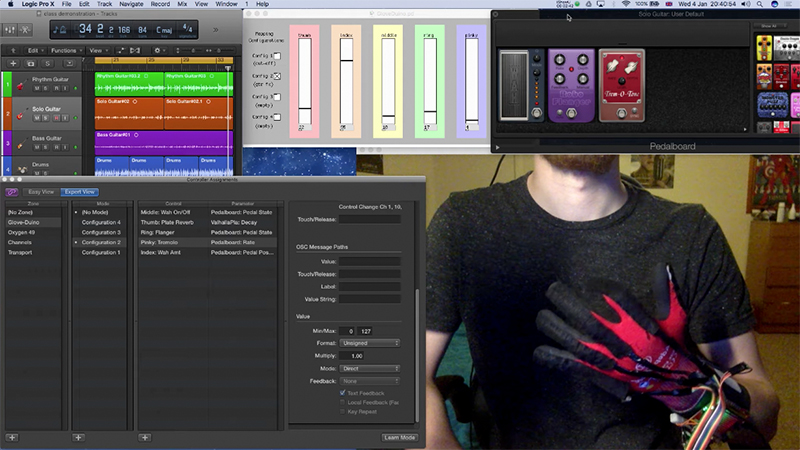Click the Wah pedal footswitch
The width and height of the screenshot is (800, 450).
536,113
